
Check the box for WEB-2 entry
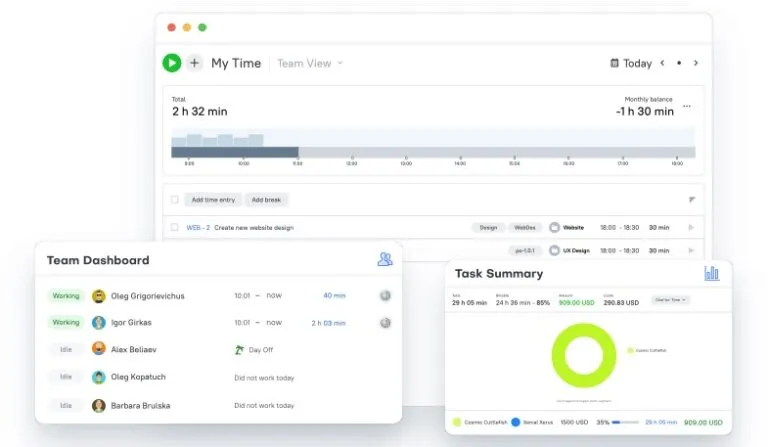coord(175,227)
